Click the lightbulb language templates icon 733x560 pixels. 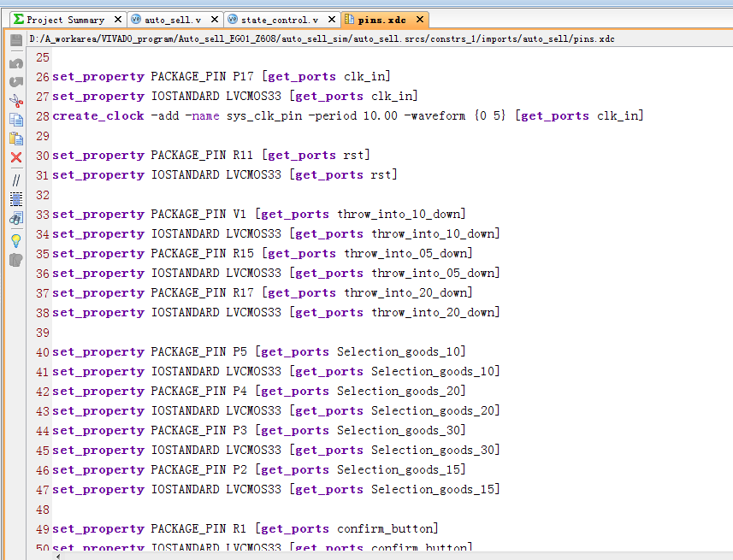(x=16, y=241)
